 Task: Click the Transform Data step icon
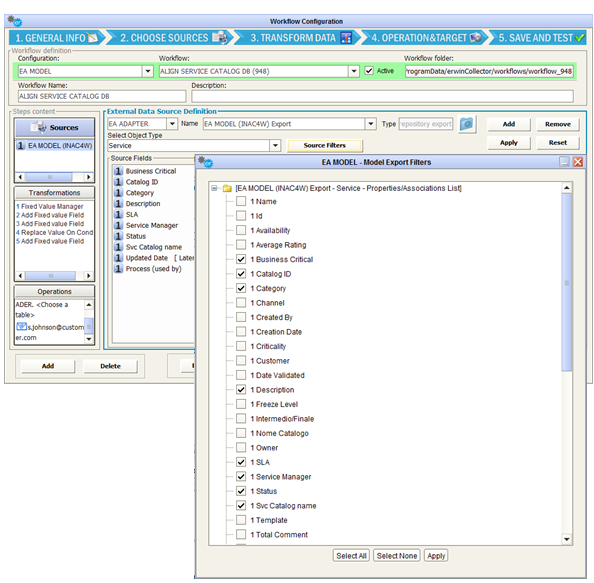346,38
